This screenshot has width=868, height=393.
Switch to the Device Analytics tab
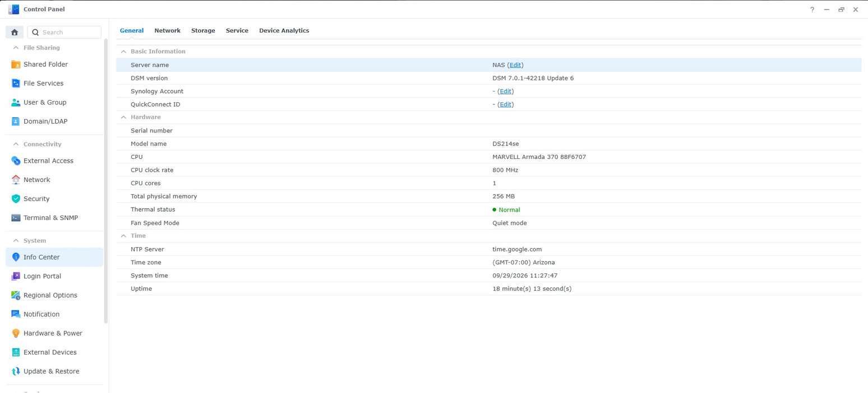(284, 31)
